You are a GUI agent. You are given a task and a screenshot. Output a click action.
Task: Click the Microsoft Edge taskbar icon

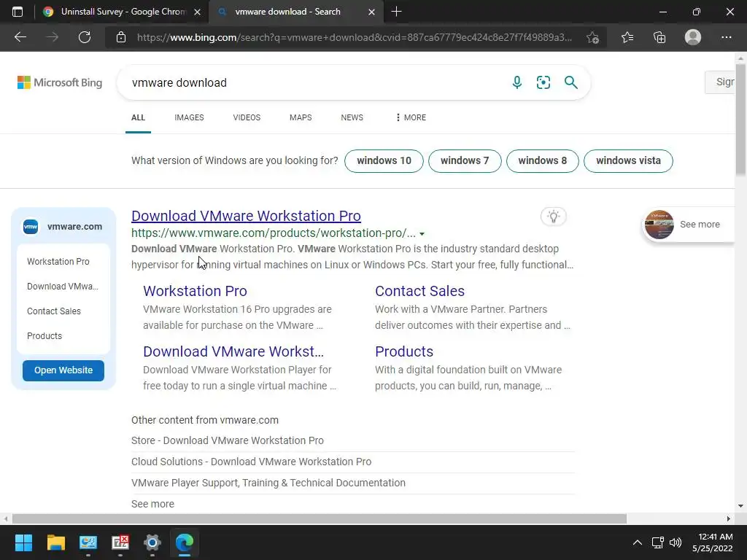[x=185, y=542]
